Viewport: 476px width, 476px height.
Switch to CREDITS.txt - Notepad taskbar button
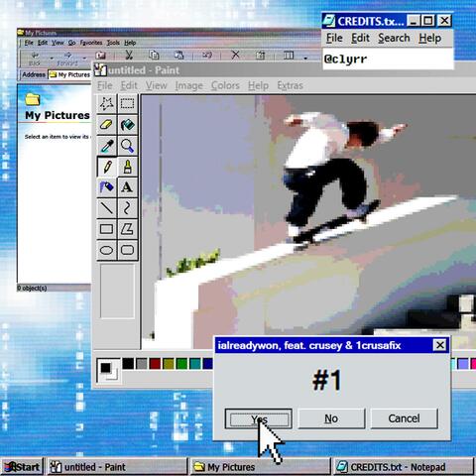(404, 467)
